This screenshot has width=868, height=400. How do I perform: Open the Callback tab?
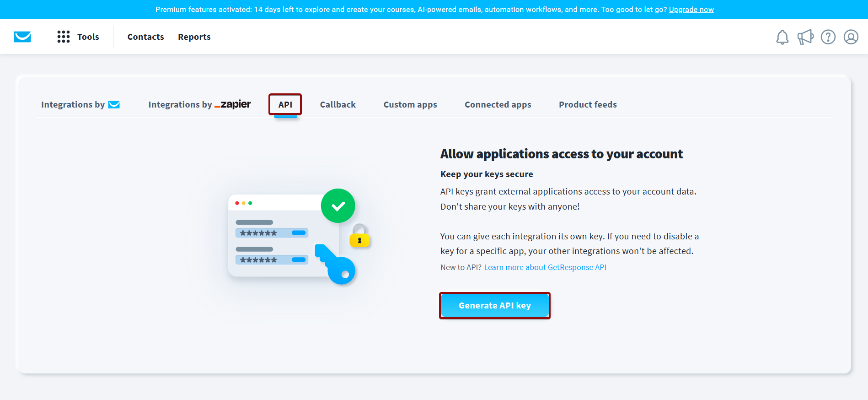click(x=338, y=105)
